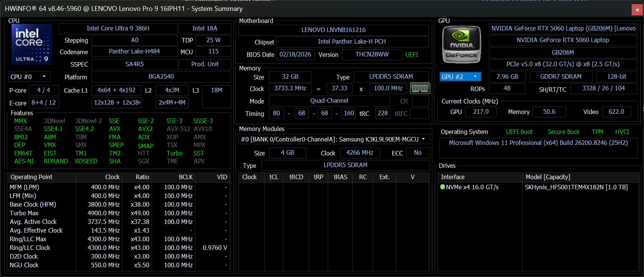Viewport: 644px width, 277px height.
Task: Close the System Summary window
Action: [x=637, y=10]
